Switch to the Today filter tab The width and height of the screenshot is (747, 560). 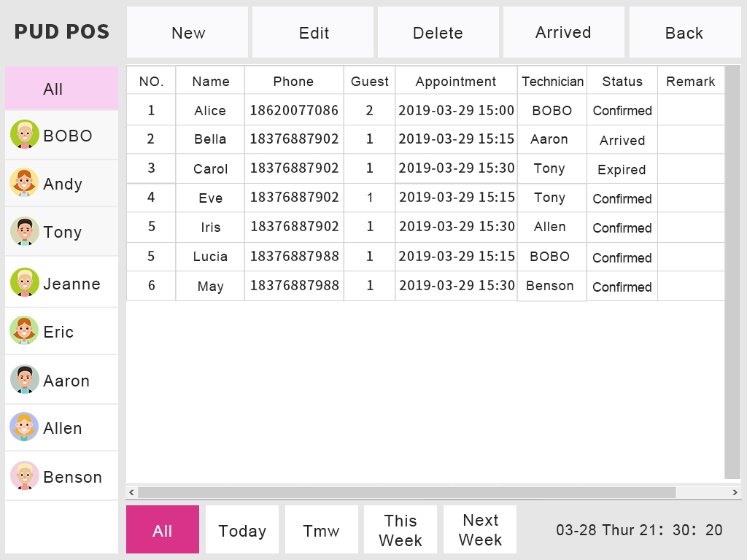coord(242,530)
